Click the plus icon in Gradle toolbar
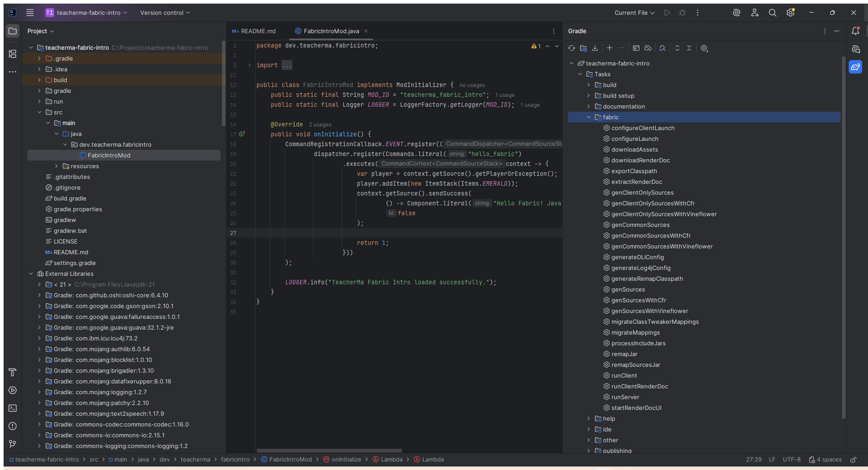The height and width of the screenshot is (470, 868). tap(609, 48)
